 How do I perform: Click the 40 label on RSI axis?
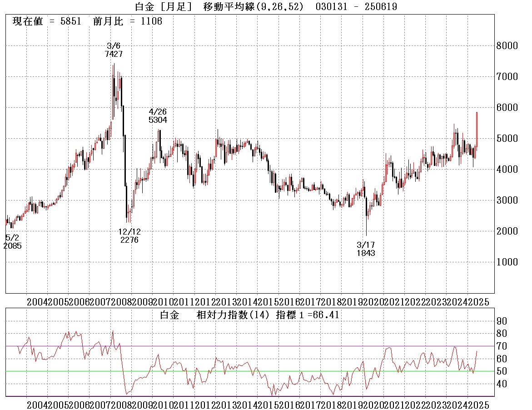coord(502,384)
